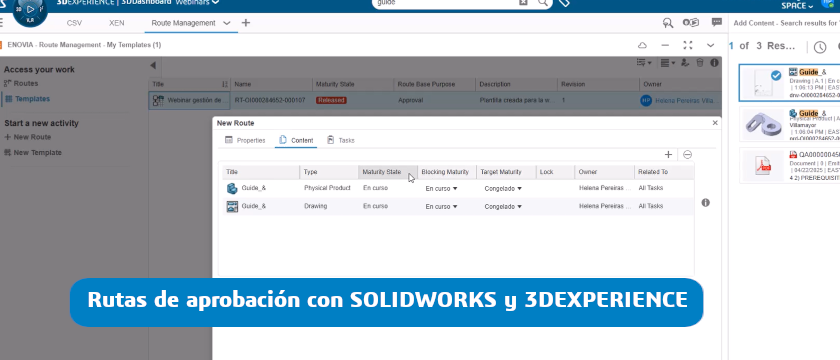
Task: Open the chat bubble icon
Action: coord(716,22)
